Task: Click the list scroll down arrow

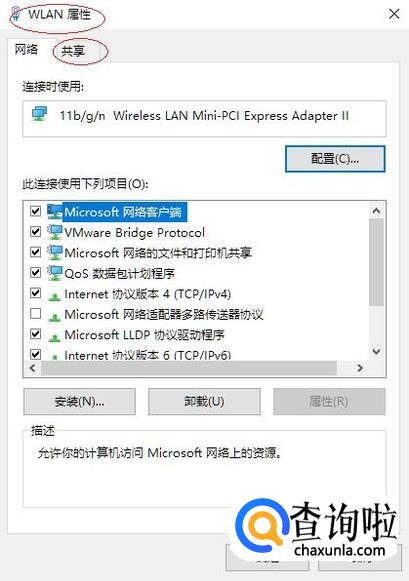Action: [x=376, y=351]
